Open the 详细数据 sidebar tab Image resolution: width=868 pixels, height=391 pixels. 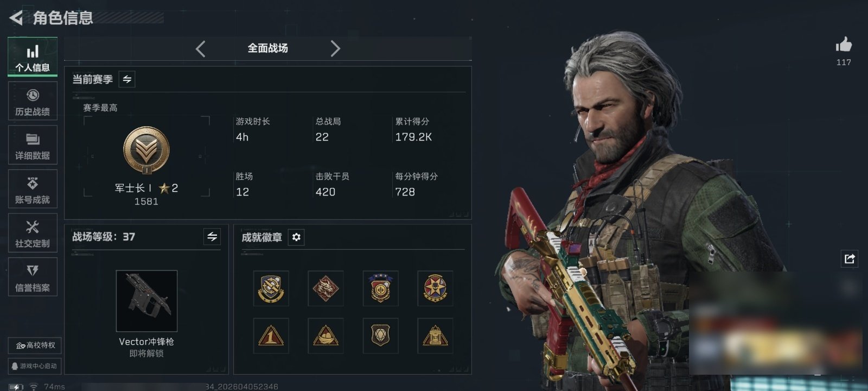(x=33, y=145)
